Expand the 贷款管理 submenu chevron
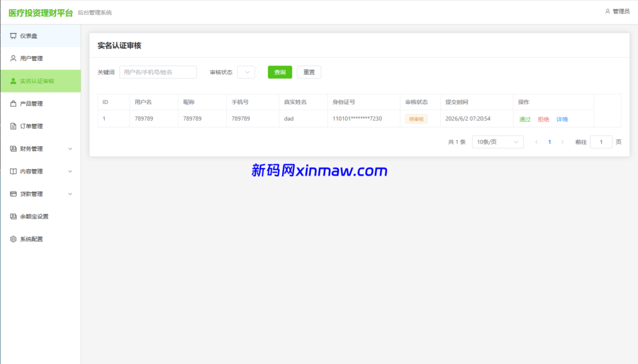The image size is (638, 364). pyautogui.click(x=70, y=194)
